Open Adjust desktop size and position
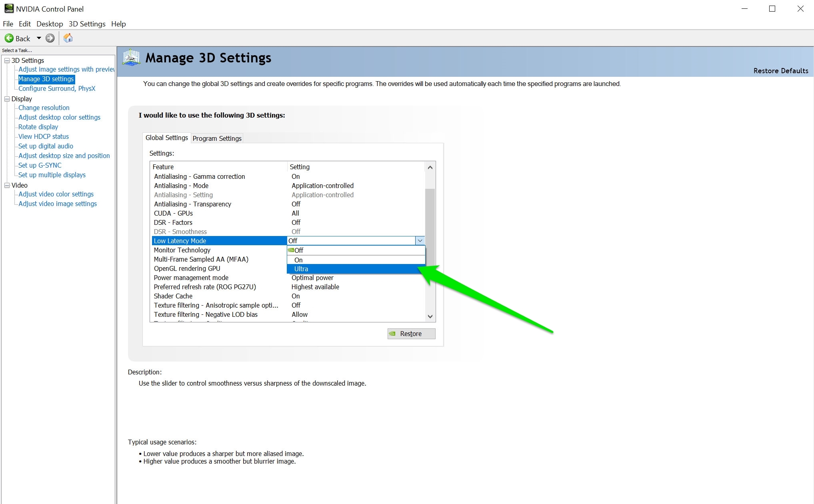This screenshot has height=504, width=814. coord(64,156)
